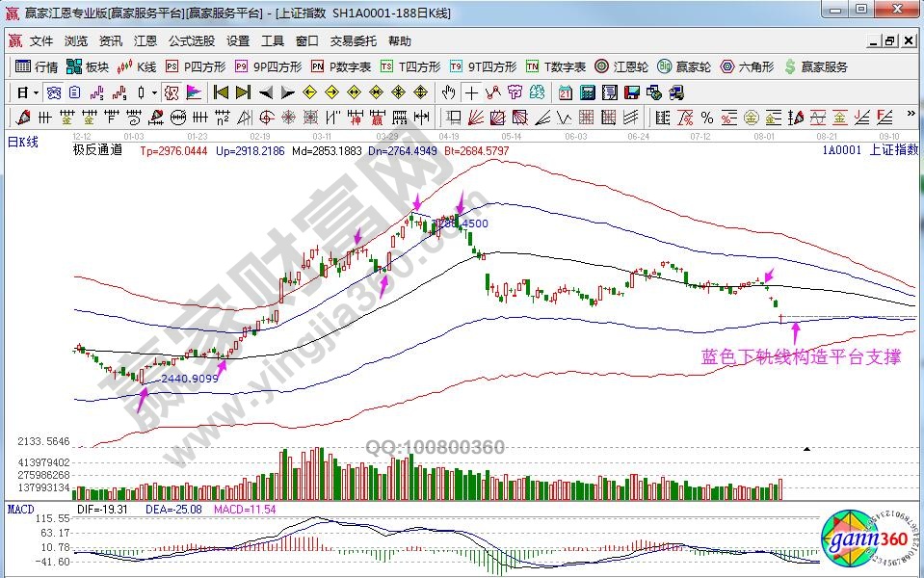
Task: Expand the 日 period dropdown arrow
Action: click(x=37, y=92)
